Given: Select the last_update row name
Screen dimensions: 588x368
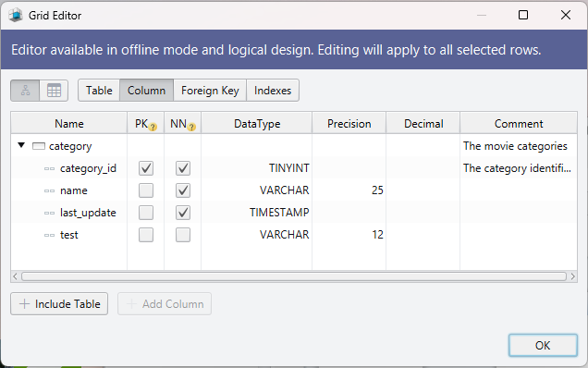Looking at the screenshot, I should (x=88, y=213).
